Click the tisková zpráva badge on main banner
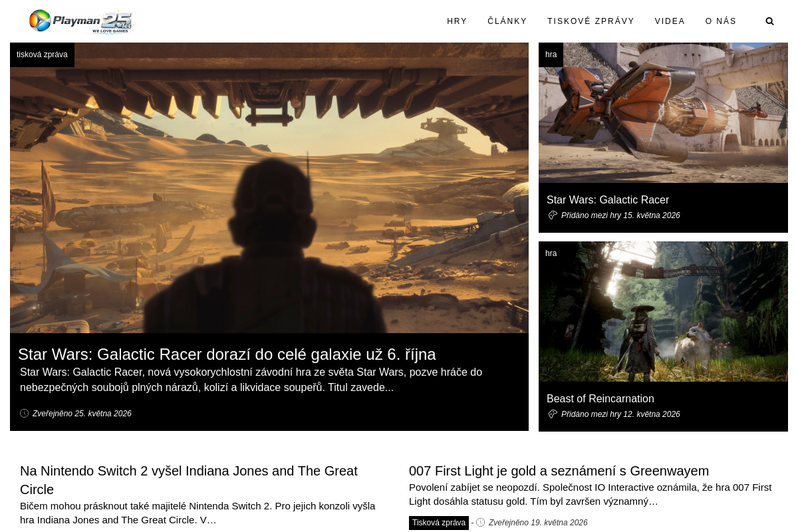The height and width of the screenshot is (532, 798). tap(42, 55)
